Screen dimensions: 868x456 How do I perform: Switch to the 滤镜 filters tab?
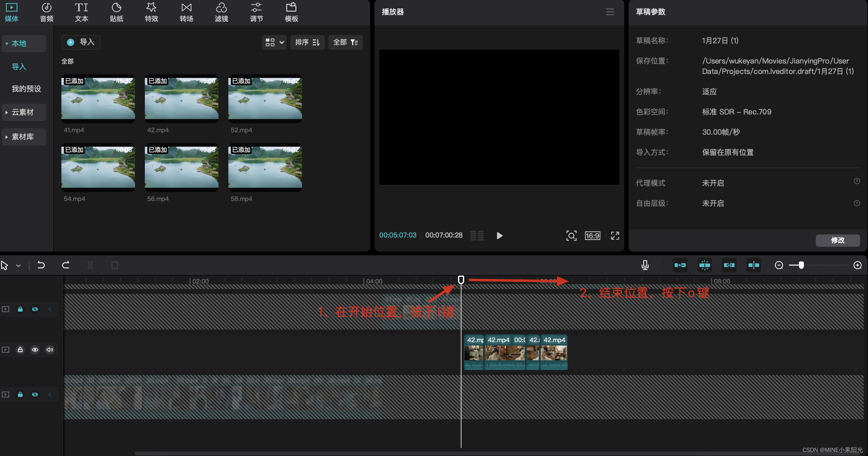tap(221, 12)
